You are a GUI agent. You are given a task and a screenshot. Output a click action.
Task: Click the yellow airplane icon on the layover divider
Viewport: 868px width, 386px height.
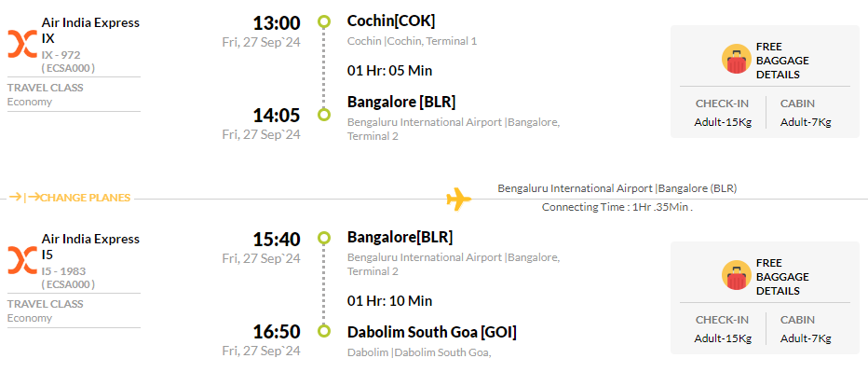(459, 199)
